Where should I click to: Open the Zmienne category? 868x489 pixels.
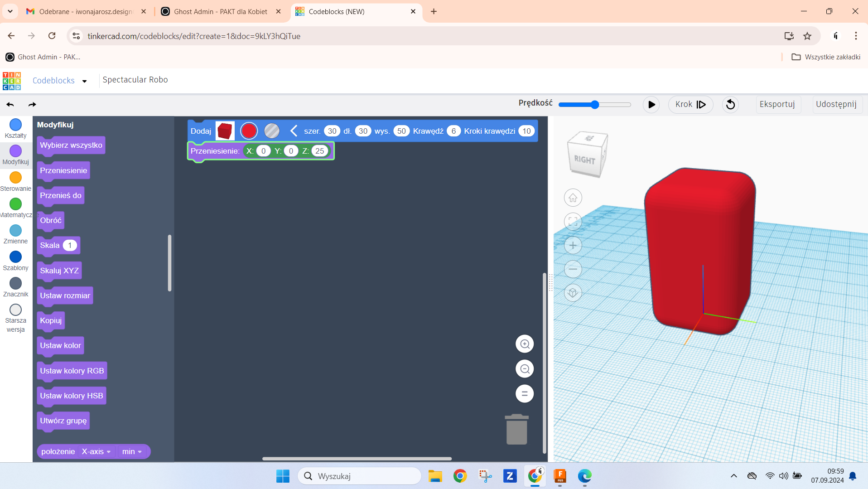pyautogui.click(x=15, y=234)
